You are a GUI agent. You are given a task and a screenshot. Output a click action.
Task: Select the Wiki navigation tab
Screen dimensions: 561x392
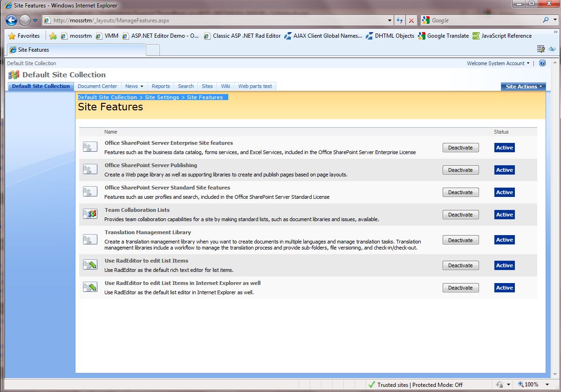tap(226, 86)
